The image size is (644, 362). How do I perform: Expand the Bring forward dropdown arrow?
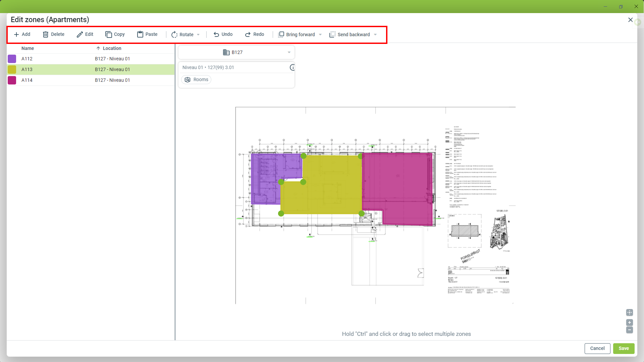point(320,35)
